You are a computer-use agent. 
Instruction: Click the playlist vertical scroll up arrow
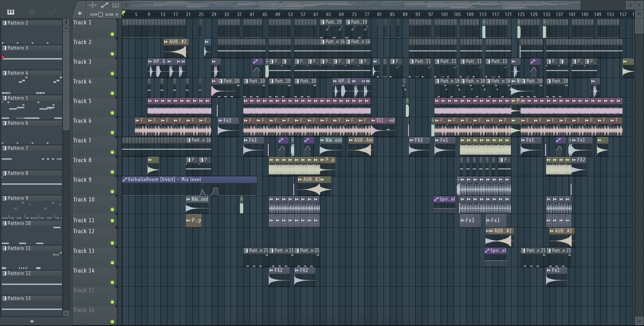639,14
